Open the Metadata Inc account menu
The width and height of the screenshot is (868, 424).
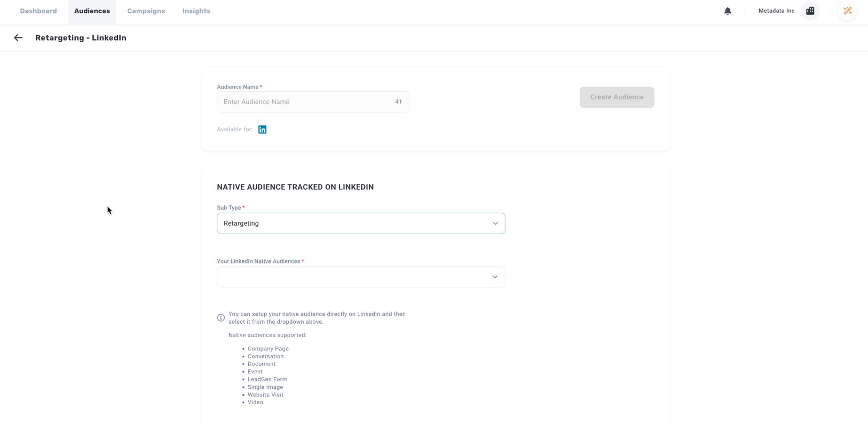tap(776, 11)
